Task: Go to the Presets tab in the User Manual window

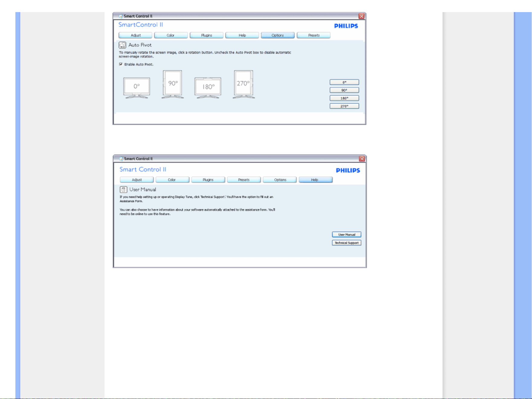Action: point(244,180)
